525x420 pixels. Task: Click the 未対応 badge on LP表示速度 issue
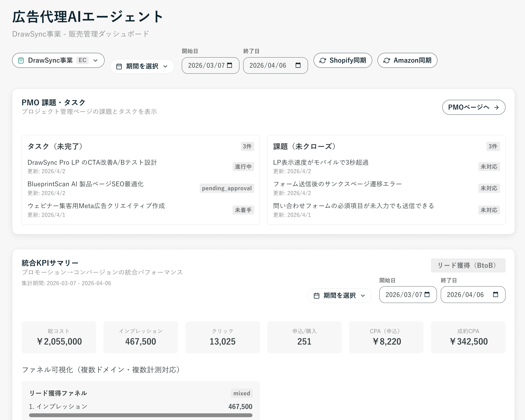pyautogui.click(x=489, y=166)
